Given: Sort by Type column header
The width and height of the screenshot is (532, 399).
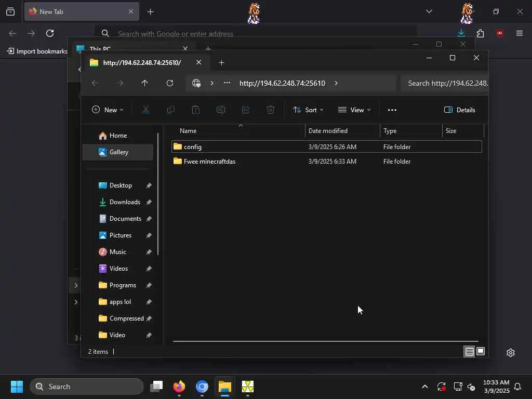Looking at the screenshot, I should pyautogui.click(x=411, y=130).
